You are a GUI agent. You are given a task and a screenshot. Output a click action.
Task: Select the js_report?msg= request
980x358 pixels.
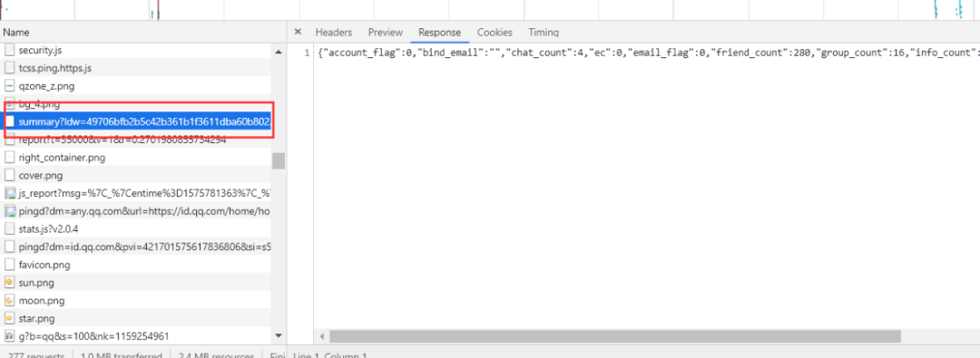pos(136,193)
